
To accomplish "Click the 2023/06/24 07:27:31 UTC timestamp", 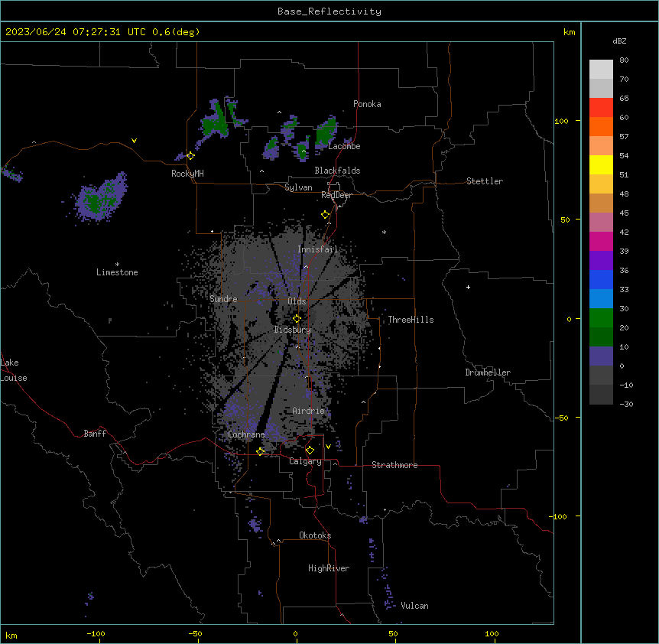I will point(76,32).
